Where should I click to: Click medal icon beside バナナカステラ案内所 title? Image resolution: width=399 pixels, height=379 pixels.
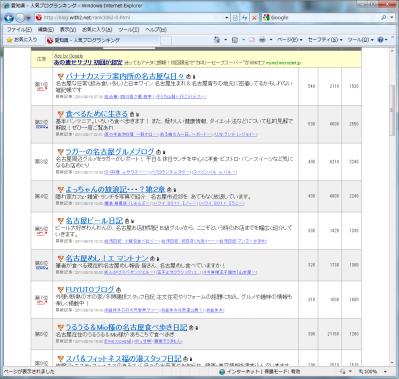pos(60,76)
